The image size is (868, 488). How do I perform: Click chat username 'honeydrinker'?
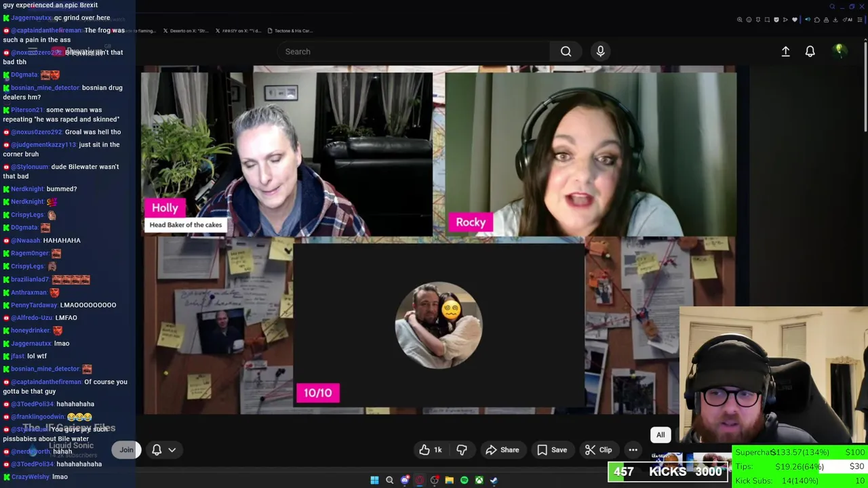click(x=30, y=331)
